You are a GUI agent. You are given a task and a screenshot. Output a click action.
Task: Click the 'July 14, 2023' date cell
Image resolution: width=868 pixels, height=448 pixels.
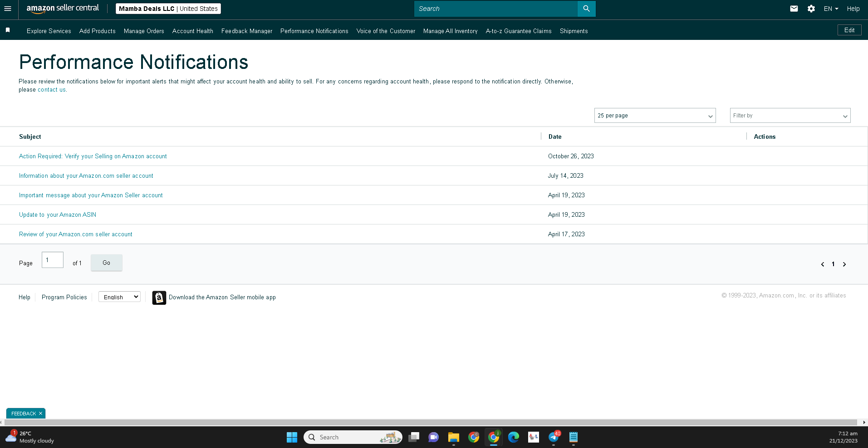566,175
